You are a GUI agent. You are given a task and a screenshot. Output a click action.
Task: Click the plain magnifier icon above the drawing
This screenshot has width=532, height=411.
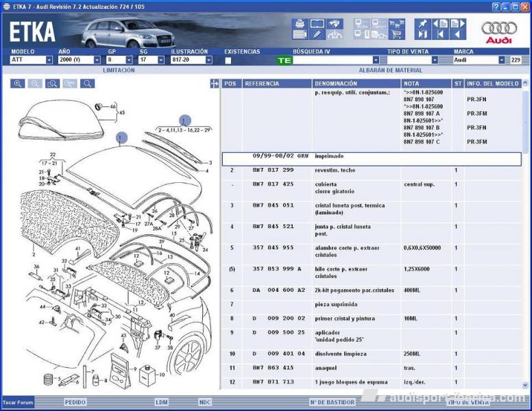click(87, 84)
